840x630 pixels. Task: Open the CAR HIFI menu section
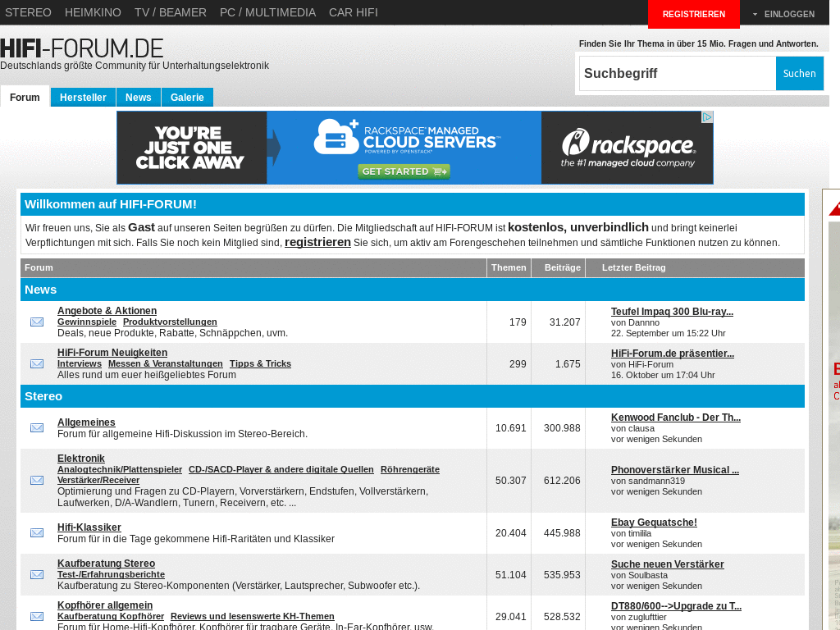coord(353,12)
